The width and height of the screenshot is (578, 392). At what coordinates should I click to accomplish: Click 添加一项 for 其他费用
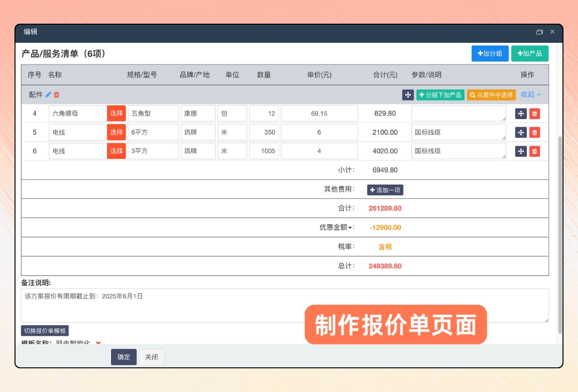click(385, 190)
